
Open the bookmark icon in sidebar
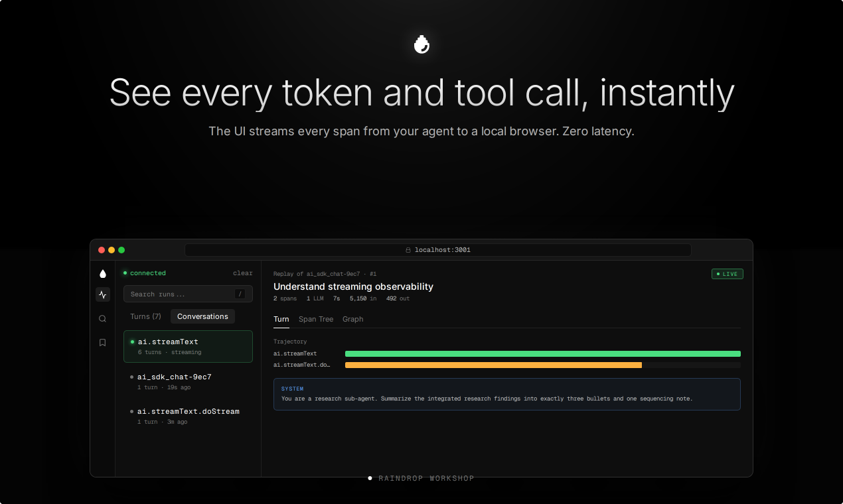coord(102,342)
